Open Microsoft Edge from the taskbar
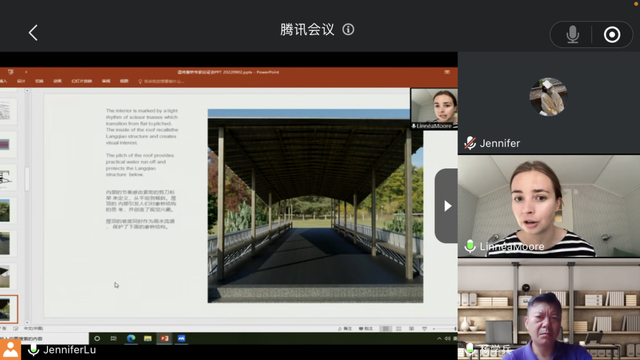The image size is (640, 360). click(x=131, y=338)
